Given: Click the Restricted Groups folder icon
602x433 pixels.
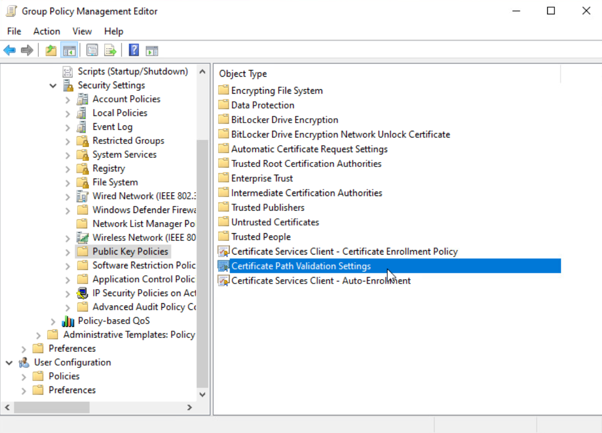Looking at the screenshot, I should pyautogui.click(x=82, y=141).
